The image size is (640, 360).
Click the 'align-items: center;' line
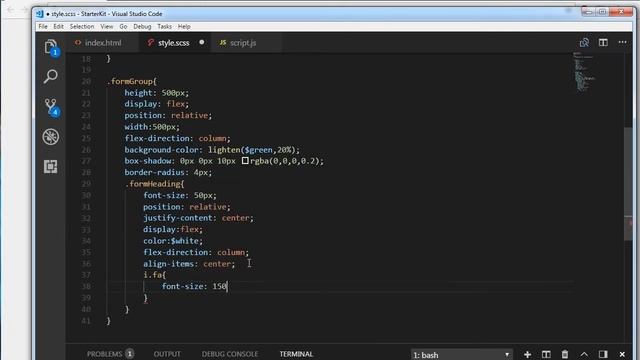click(189, 264)
